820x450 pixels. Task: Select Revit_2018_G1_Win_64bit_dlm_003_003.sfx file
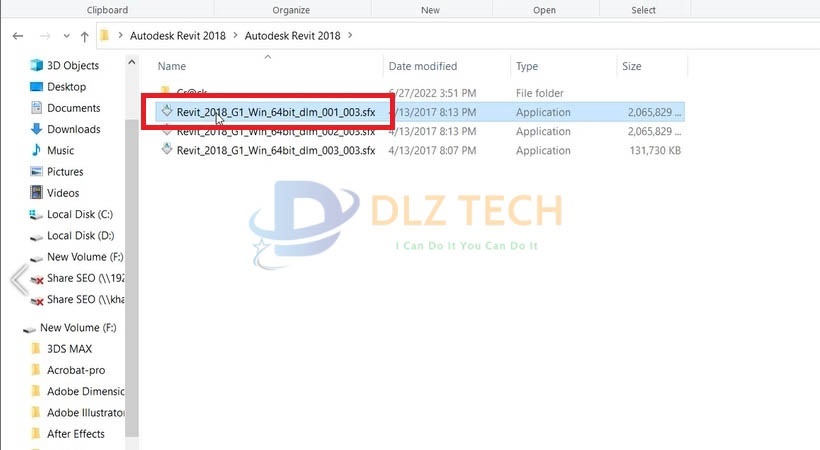276,151
